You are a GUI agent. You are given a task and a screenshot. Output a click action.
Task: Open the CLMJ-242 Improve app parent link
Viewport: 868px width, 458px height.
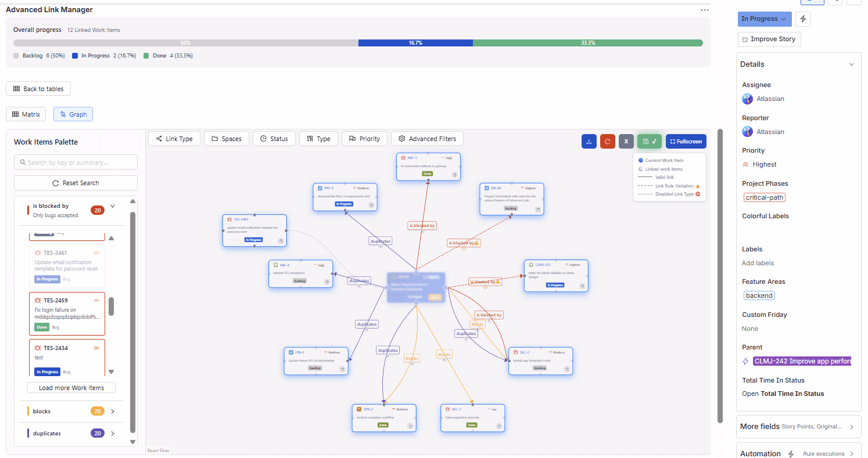tap(802, 360)
